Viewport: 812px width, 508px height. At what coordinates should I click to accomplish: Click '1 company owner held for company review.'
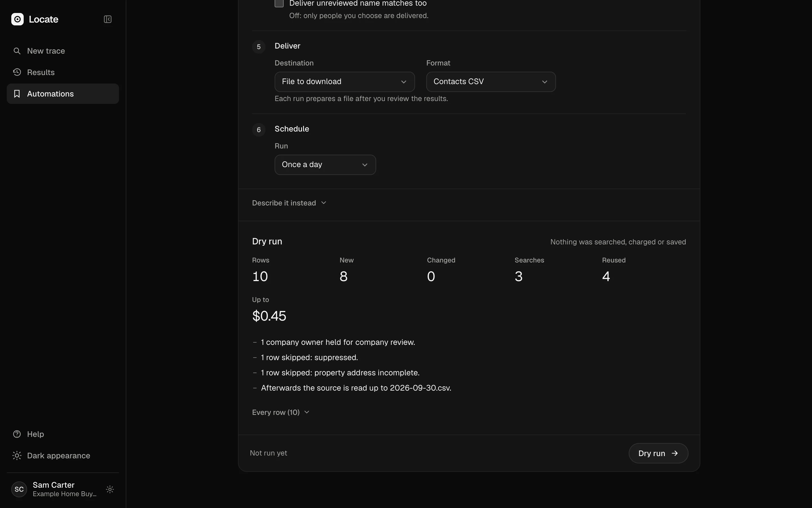338,342
